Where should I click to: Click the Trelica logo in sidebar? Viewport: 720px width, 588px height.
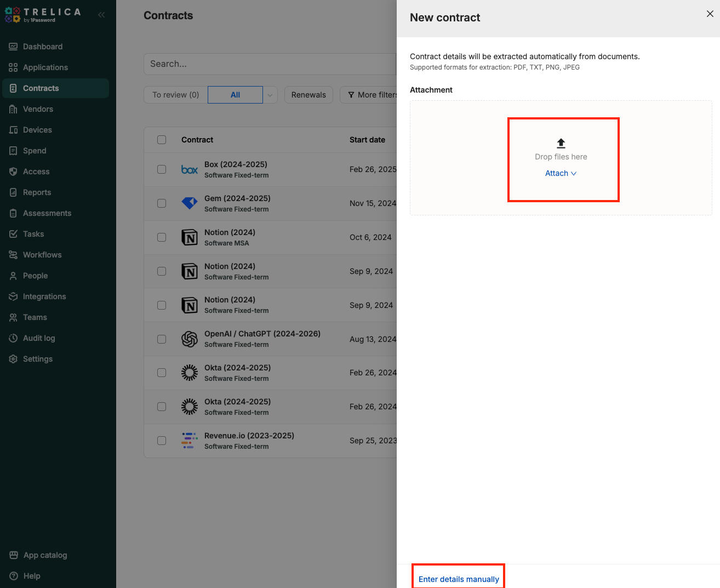pyautogui.click(x=43, y=15)
